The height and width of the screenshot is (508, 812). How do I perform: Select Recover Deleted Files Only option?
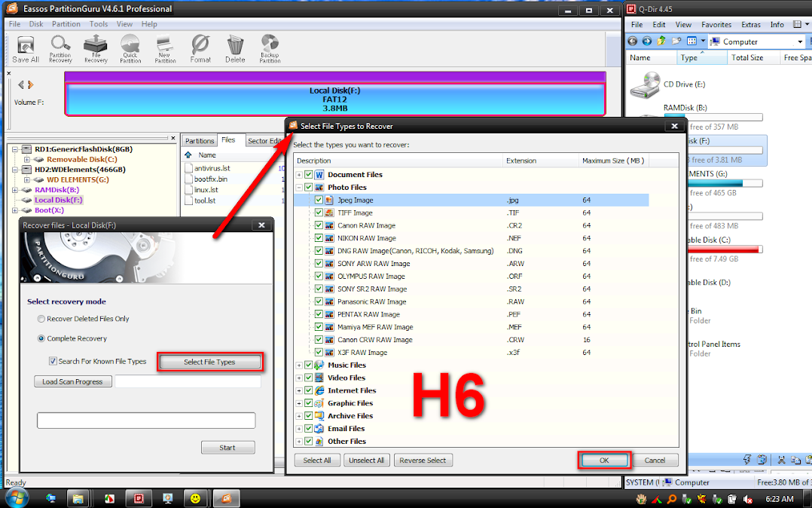click(x=41, y=319)
